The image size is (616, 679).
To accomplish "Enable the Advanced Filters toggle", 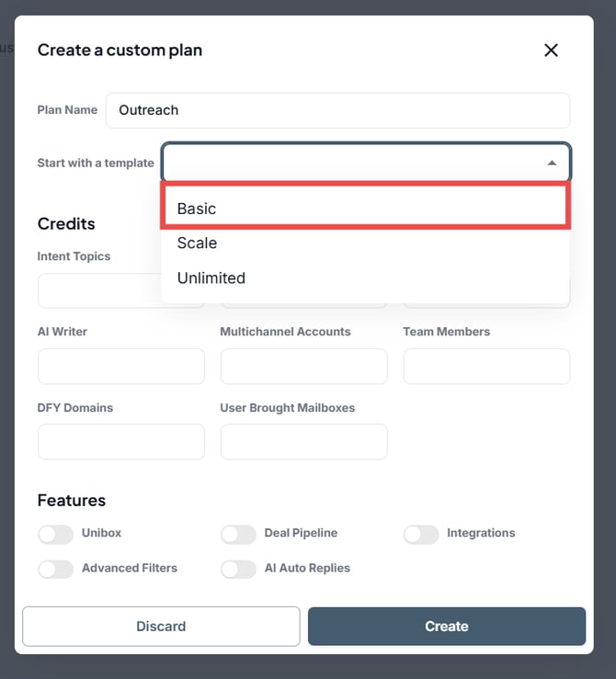I will [55, 569].
